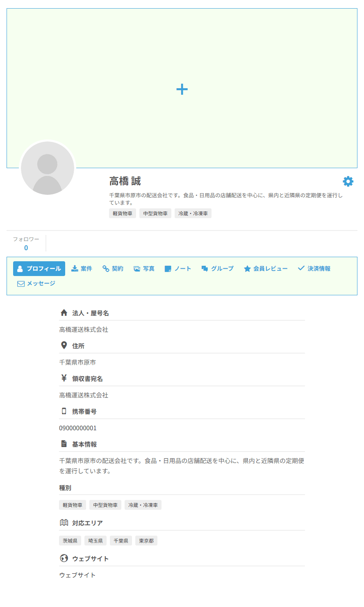Click 高橋運送株式会社 under 法人・屋号名
The image size is (364, 607).
(84, 329)
